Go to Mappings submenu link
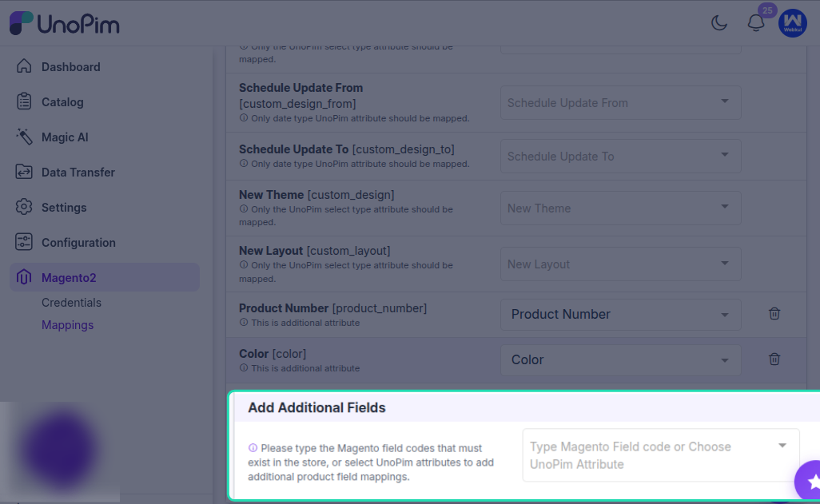The width and height of the screenshot is (820, 504). pos(67,325)
